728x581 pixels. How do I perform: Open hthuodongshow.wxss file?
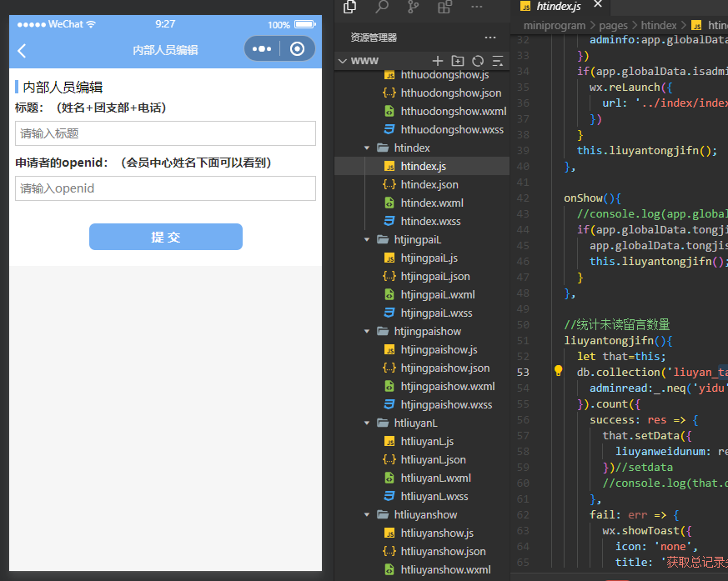(x=422, y=129)
